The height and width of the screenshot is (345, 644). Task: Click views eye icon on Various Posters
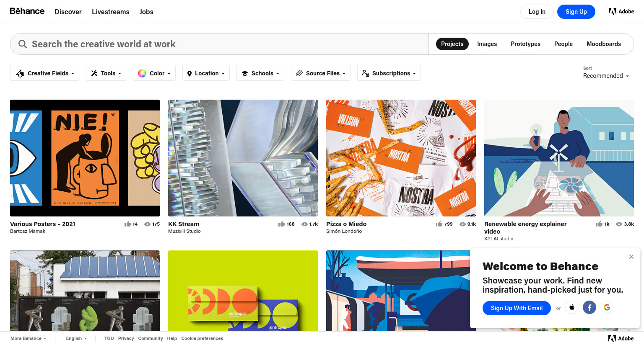[x=147, y=224]
